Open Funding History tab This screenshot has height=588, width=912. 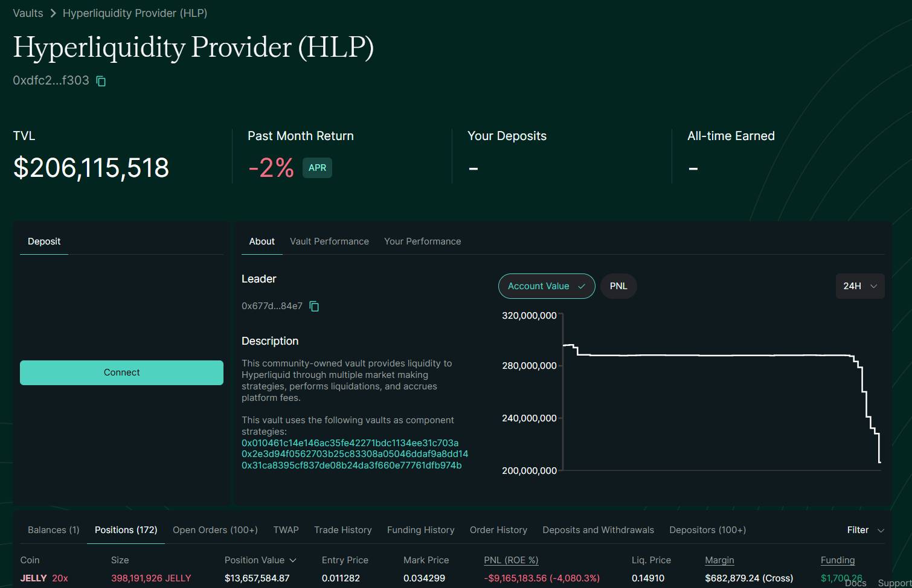[x=420, y=530]
